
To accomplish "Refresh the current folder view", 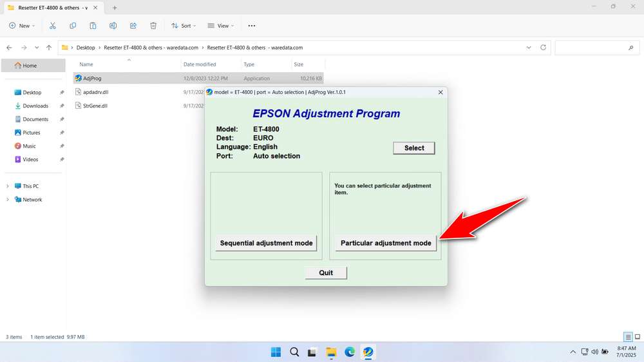I will point(543,47).
